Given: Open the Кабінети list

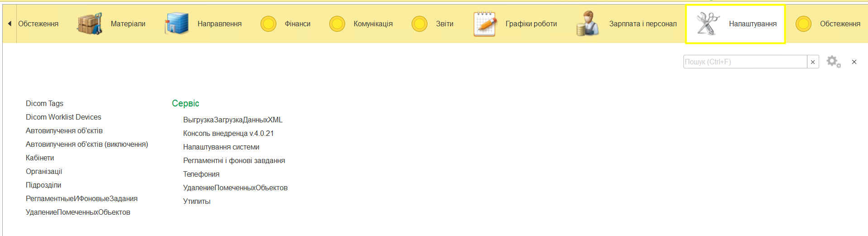Looking at the screenshot, I should pyautogui.click(x=40, y=158).
